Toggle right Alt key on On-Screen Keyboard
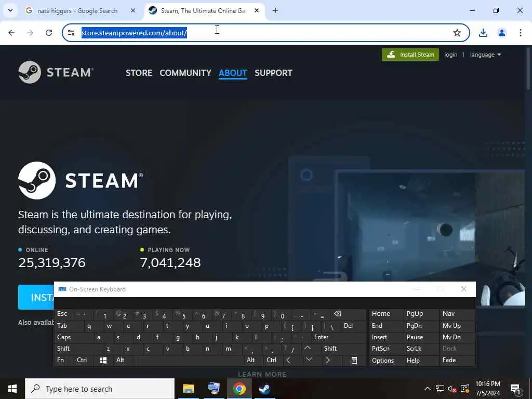 pyautogui.click(x=253, y=361)
